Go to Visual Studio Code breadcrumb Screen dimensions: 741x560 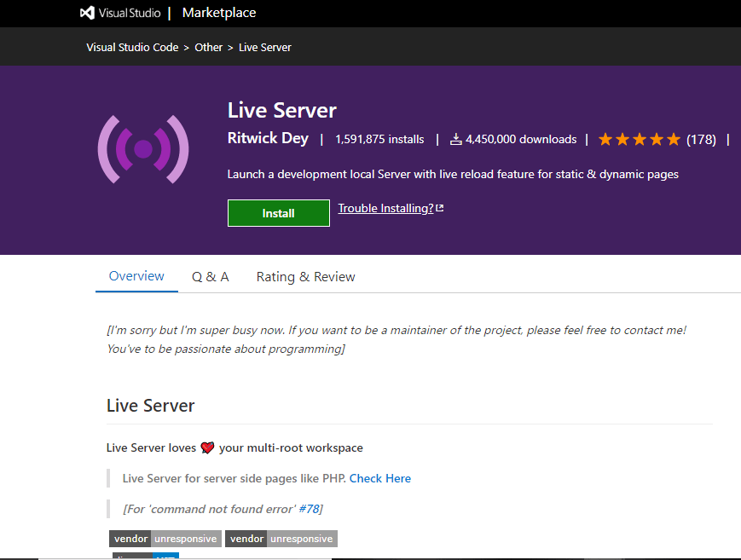point(132,47)
